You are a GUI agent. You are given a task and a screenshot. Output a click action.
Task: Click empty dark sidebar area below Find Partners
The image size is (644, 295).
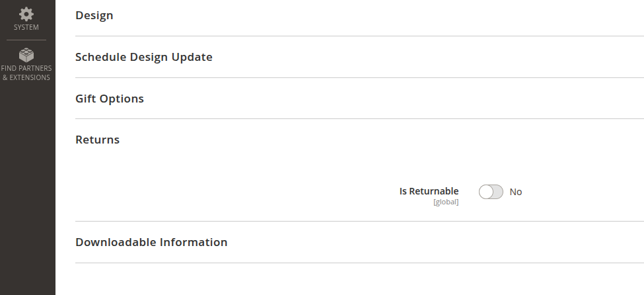tap(26, 185)
